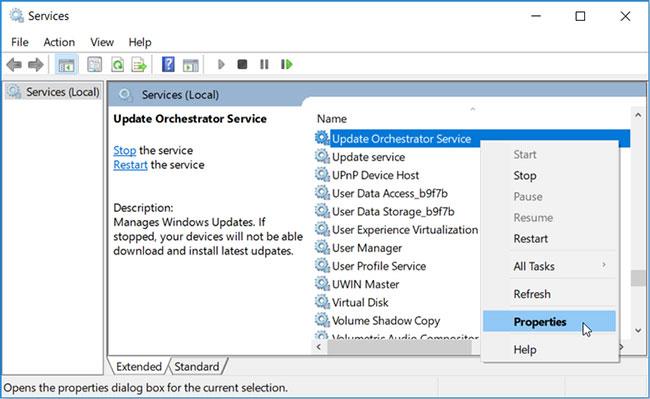Toggle Show/Hide Console Tree toolbar icon
The height and width of the screenshot is (399, 650).
pos(66,65)
